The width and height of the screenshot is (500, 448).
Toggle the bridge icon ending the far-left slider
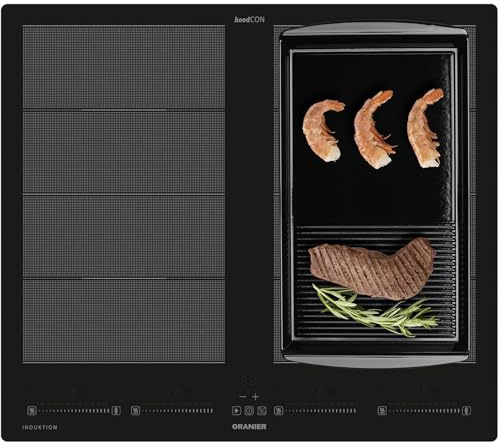pos(116,410)
